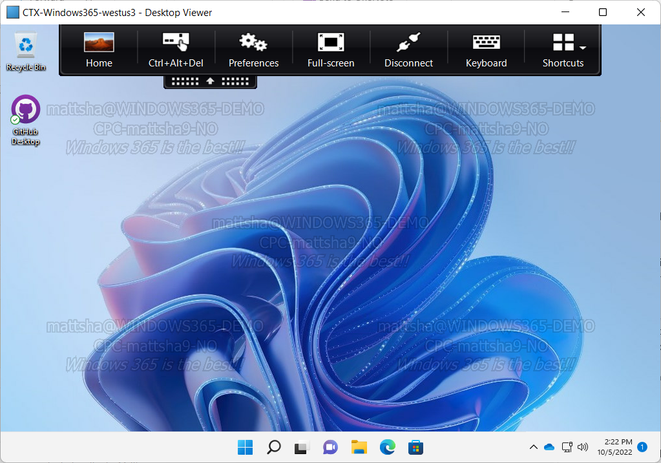Screen dimensions: 661x463
Task: Click the Home button in Citrix toolbar
Action: tap(99, 49)
